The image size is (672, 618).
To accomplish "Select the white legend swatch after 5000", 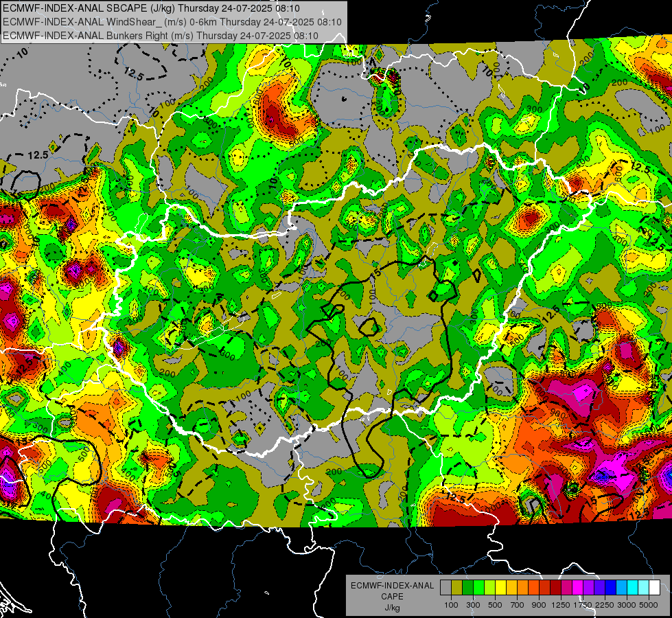I will point(654,587).
